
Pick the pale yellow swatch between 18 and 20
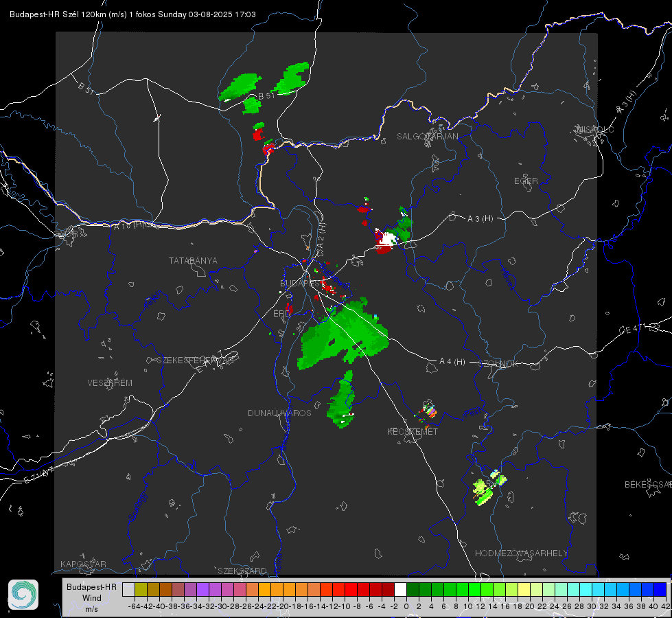[524, 590]
